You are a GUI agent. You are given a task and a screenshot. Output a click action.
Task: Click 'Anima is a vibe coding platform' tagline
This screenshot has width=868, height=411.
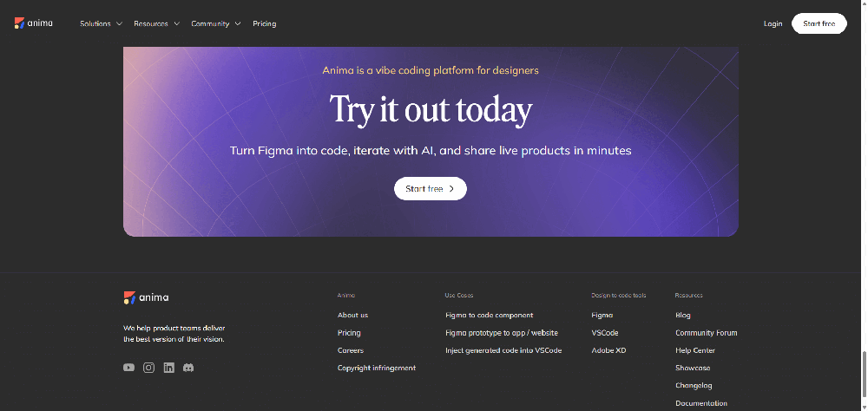[431, 70]
